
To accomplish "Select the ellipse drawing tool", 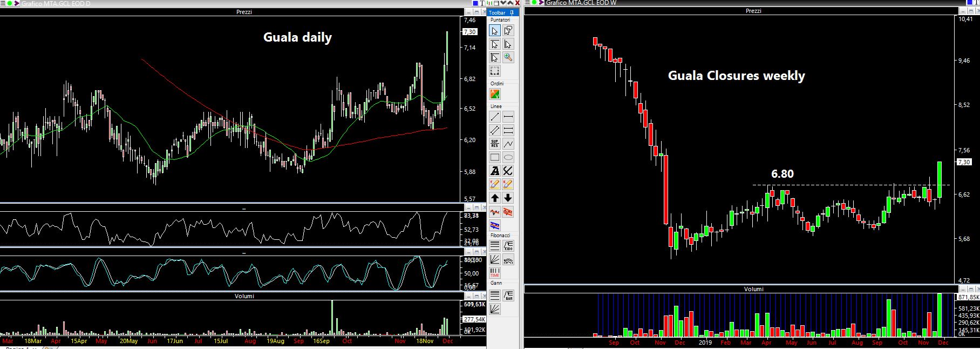I will (x=508, y=158).
